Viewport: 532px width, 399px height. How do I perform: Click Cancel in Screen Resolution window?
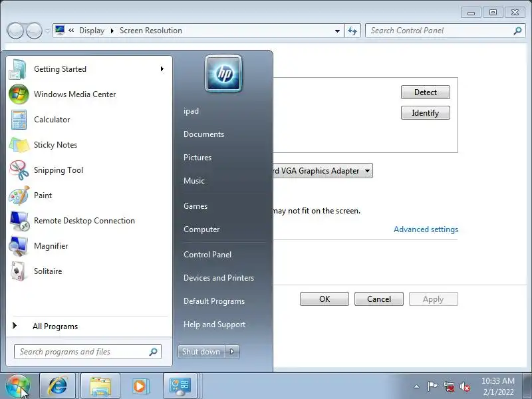[x=379, y=299]
